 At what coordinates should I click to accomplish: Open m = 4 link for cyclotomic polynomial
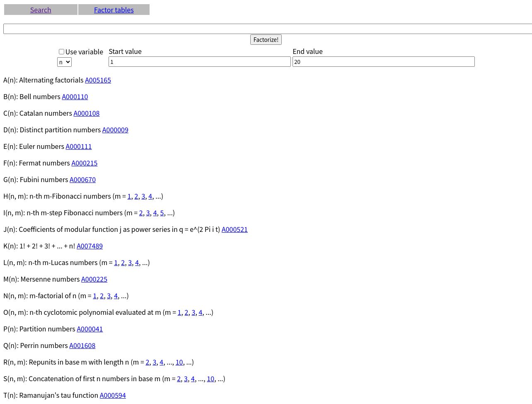[x=201, y=312]
